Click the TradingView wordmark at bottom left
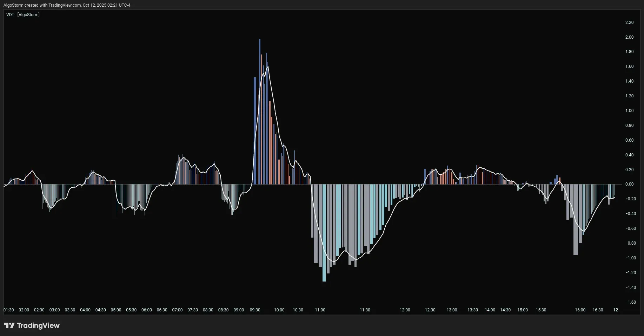Screen dimensions: 644x336 [x=39, y=325]
